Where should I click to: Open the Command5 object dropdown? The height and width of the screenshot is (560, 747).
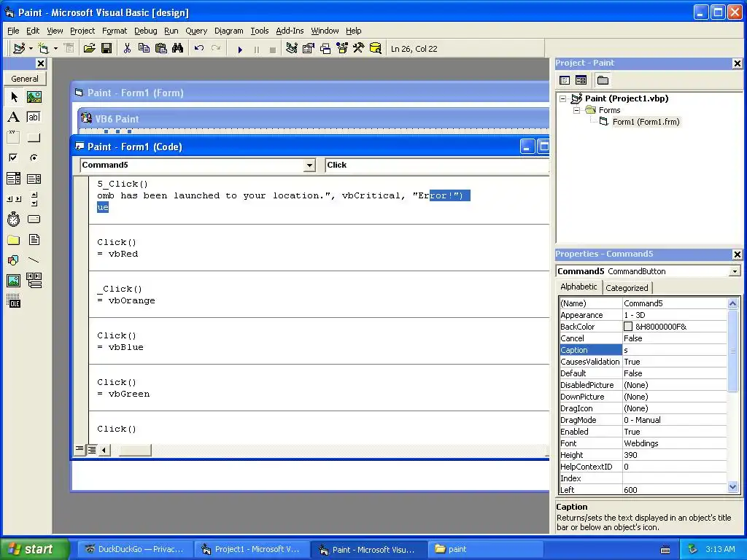coord(309,166)
